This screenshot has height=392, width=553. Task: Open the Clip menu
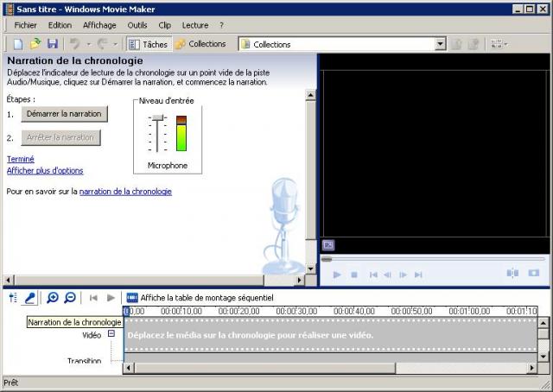[165, 25]
